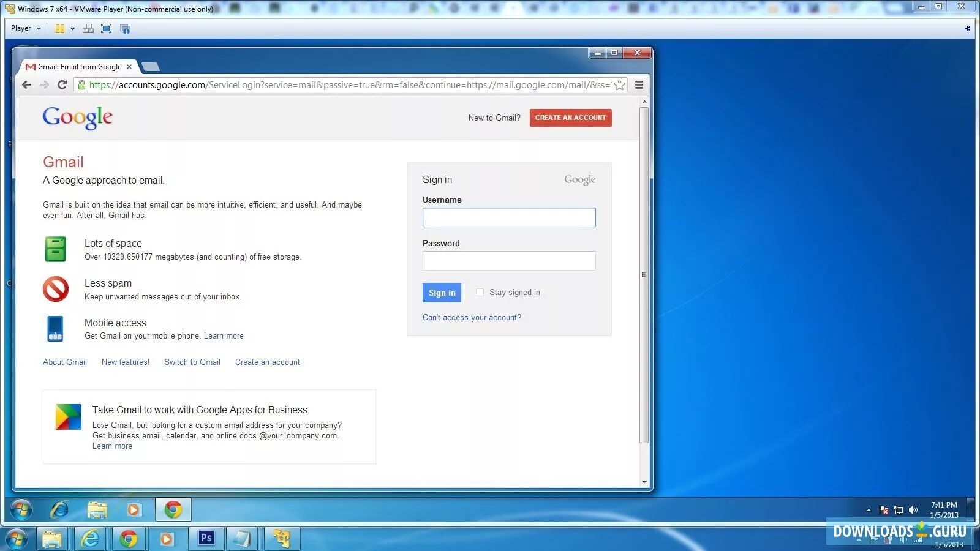Close the Gmail tab
Image resolution: width=980 pixels, height=551 pixels.
click(x=129, y=67)
